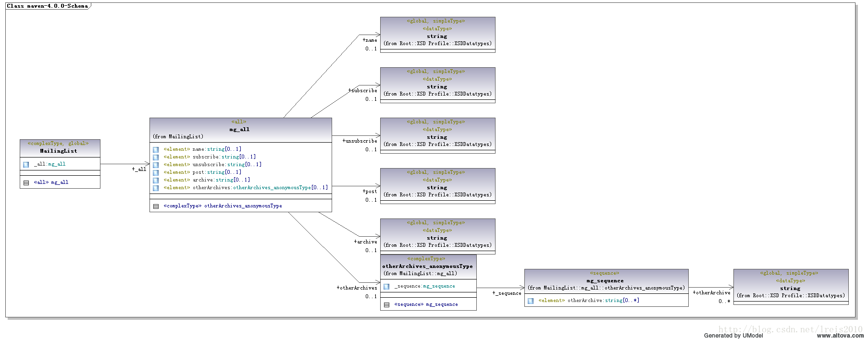Select the string datatype box for name
Image resolution: width=868 pixels, height=339 pixels.
(437, 35)
